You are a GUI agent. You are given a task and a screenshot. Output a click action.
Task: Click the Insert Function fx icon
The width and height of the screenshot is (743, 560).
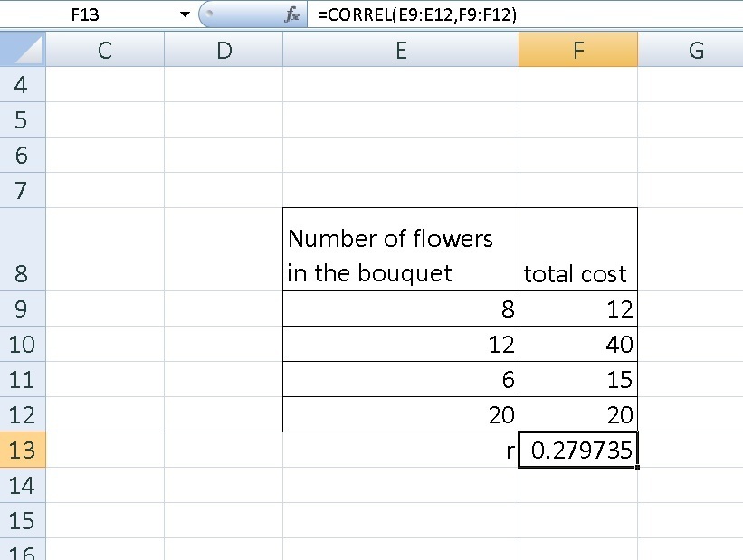coord(291,15)
